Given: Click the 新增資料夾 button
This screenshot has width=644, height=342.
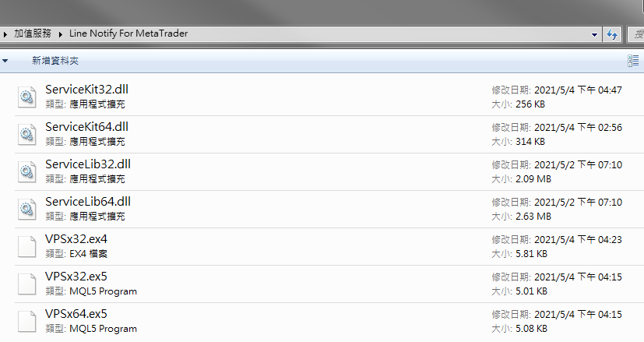Looking at the screenshot, I should click(55, 61).
